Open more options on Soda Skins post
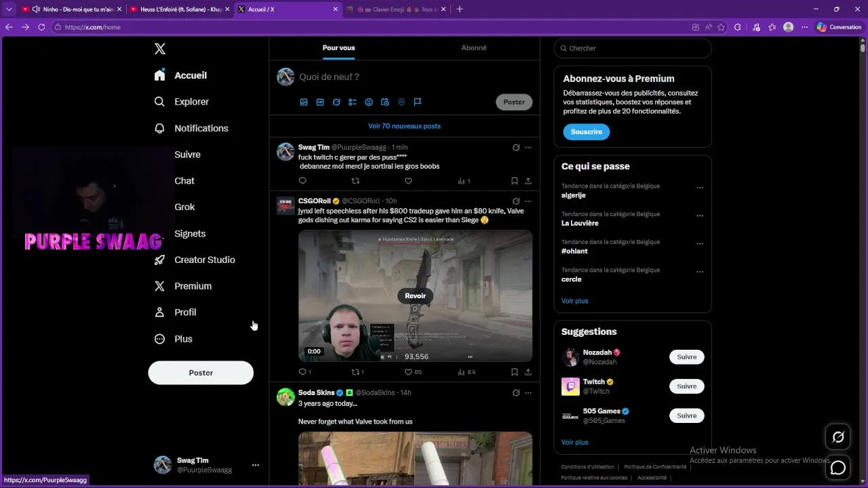The height and width of the screenshot is (488, 868). point(528,392)
